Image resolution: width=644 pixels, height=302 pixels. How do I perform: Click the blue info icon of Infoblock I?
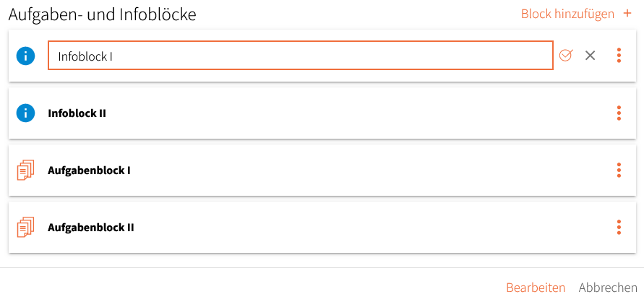tap(25, 56)
